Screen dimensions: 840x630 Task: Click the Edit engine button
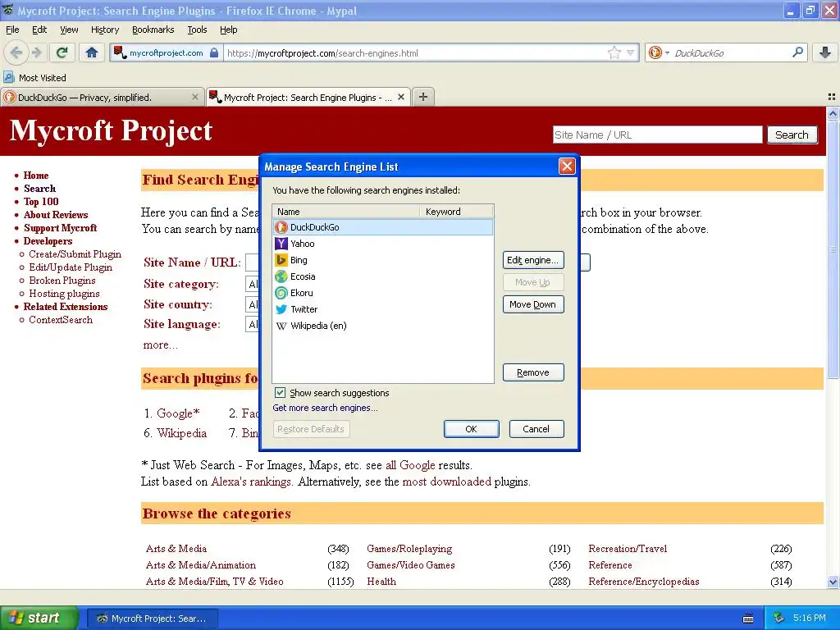pyautogui.click(x=533, y=260)
